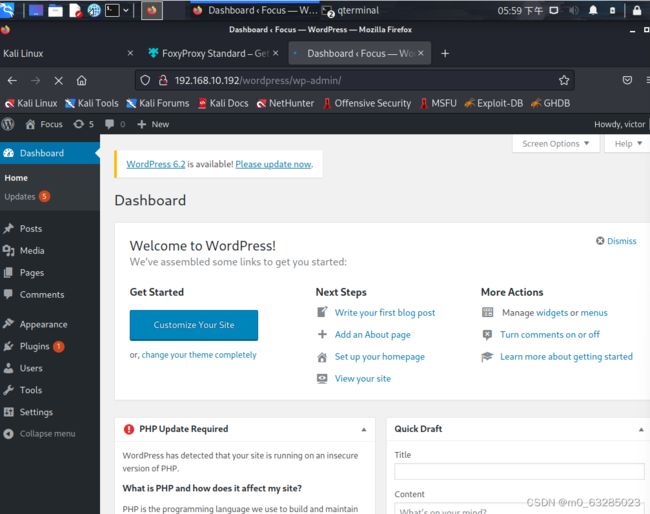Show tracking protection shield info in address bar

(145, 80)
